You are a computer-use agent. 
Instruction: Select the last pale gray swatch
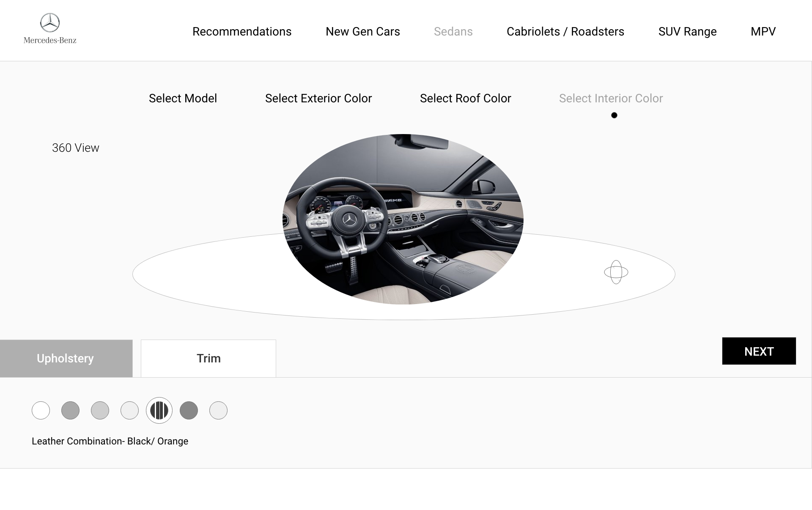[218, 410]
